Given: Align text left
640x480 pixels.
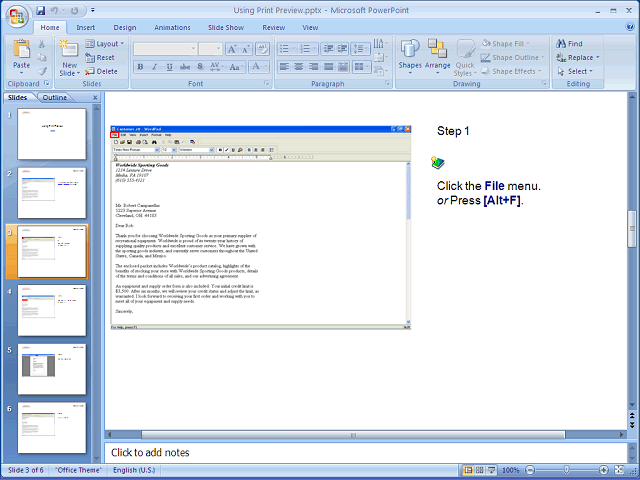Looking at the screenshot, I should (x=284, y=67).
